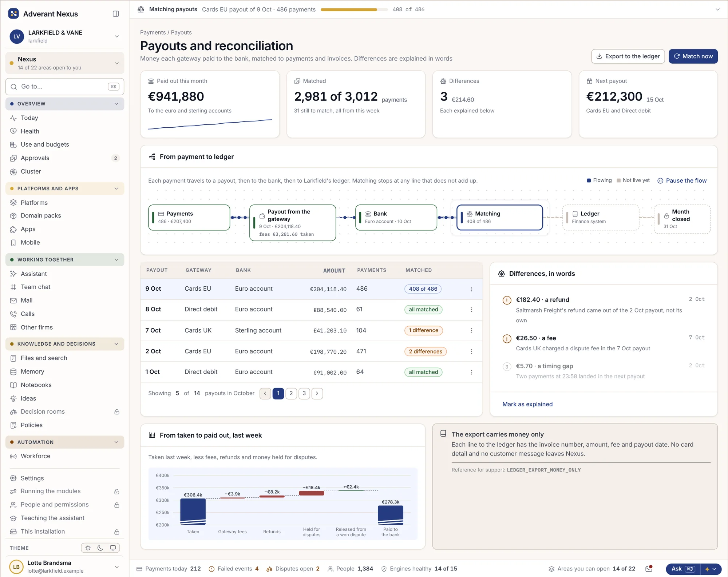The image size is (728, 577).
Task: Switch to dark theme
Action: point(100,548)
